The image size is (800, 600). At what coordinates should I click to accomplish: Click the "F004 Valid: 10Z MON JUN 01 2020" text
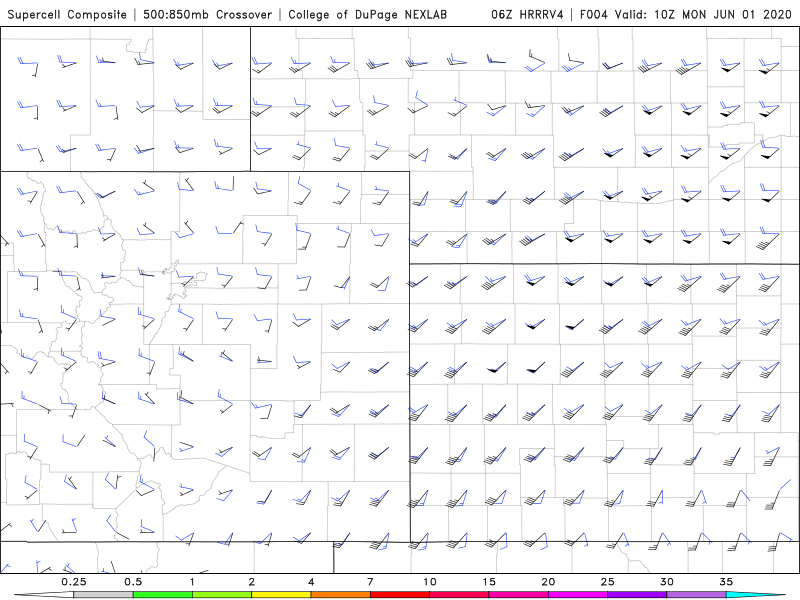tap(686, 14)
